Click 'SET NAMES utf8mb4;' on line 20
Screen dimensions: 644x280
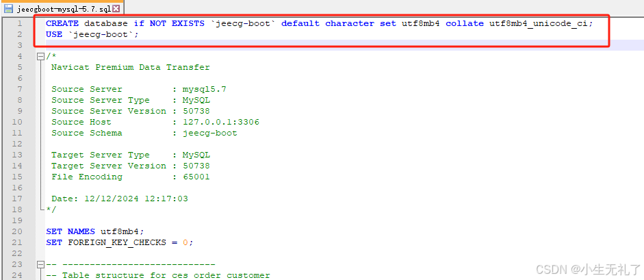click(95, 231)
